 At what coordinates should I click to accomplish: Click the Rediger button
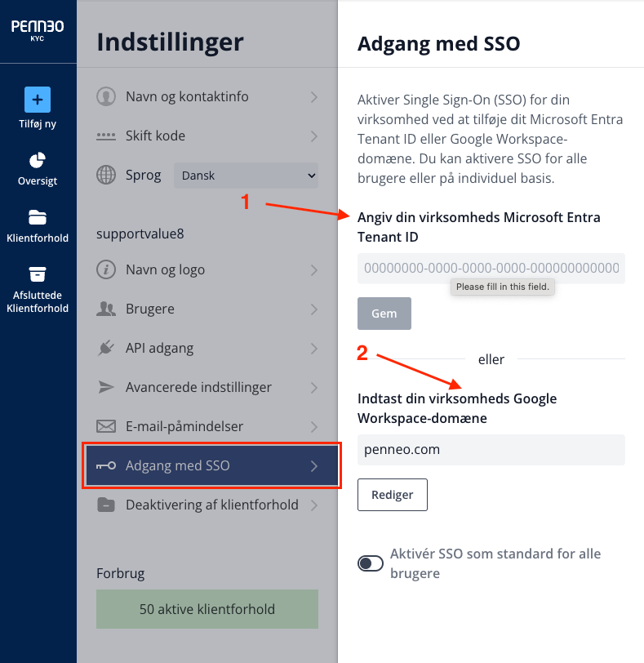[x=392, y=495]
